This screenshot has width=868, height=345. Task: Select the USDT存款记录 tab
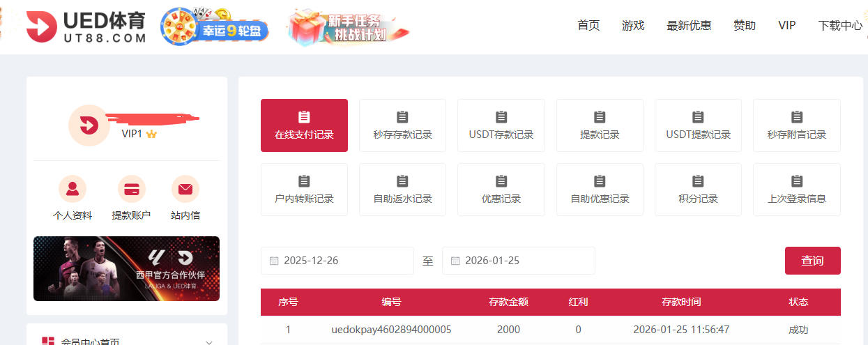(501, 125)
